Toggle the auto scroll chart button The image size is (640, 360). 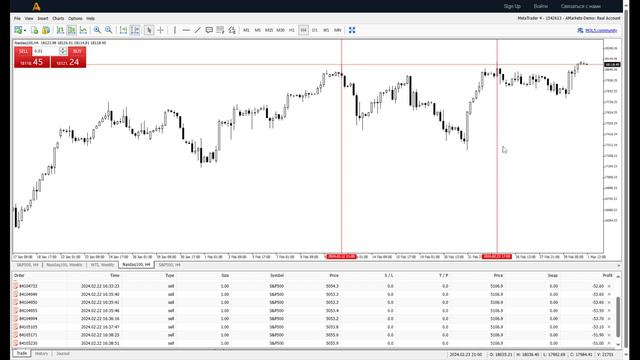tap(123, 30)
